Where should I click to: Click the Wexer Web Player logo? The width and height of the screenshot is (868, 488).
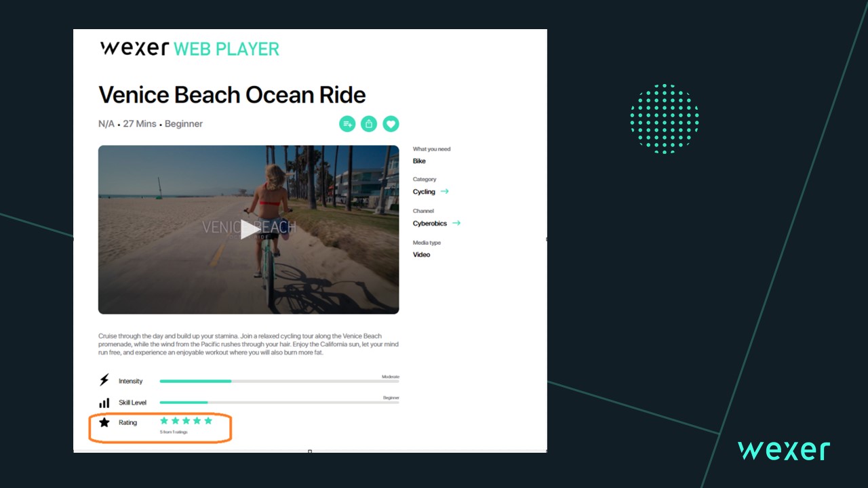189,49
